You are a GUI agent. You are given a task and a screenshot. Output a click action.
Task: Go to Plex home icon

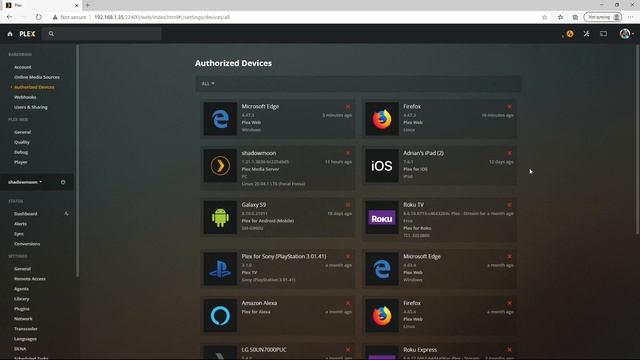[10, 34]
